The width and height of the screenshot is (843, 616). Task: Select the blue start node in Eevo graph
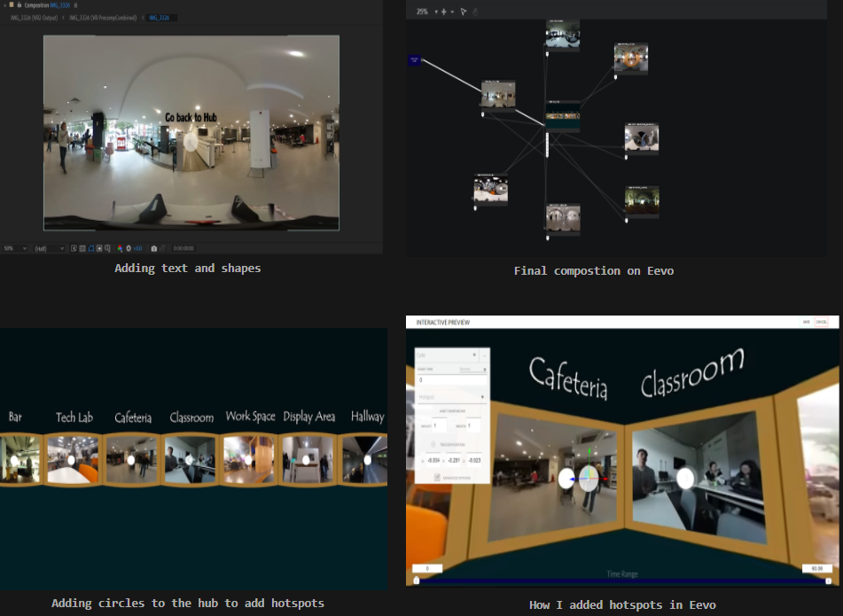coord(414,59)
